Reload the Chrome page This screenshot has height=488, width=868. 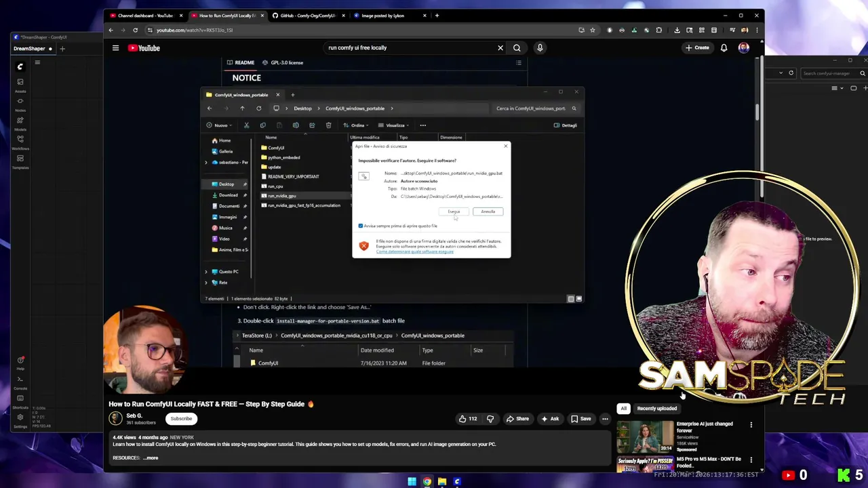point(135,30)
